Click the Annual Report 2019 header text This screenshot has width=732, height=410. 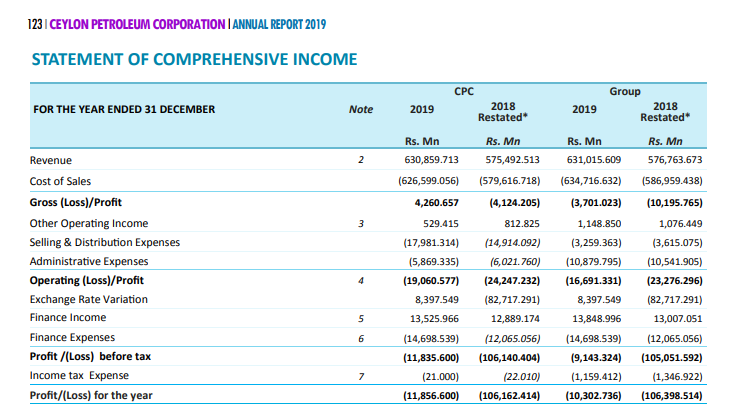pyautogui.click(x=279, y=24)
